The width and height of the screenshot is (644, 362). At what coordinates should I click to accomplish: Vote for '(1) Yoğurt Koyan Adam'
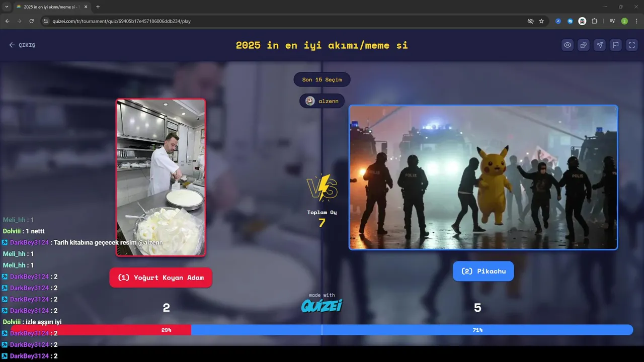coord(160,278)
